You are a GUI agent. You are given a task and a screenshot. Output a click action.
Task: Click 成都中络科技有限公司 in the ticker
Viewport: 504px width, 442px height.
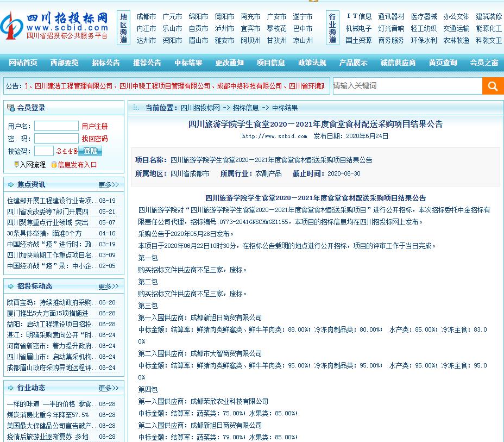(x=249, y=86)
